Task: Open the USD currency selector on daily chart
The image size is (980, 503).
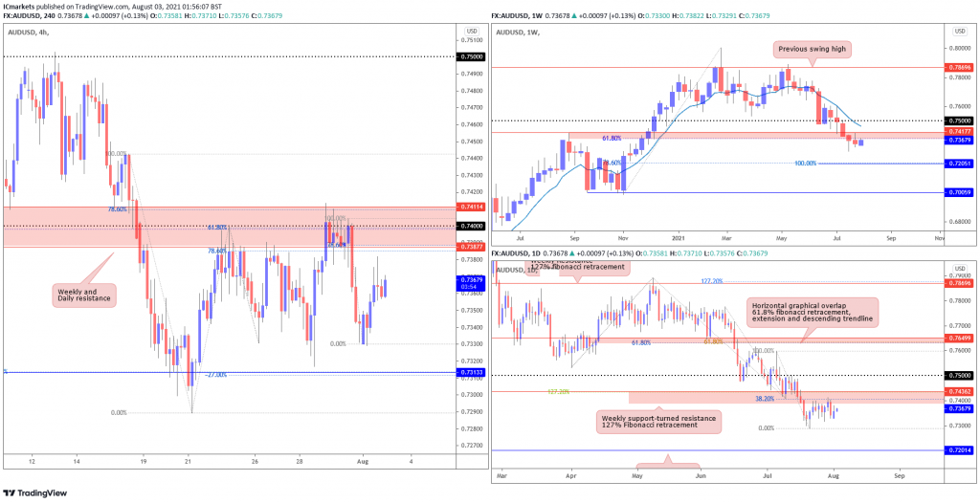Action: coord(959,268)
